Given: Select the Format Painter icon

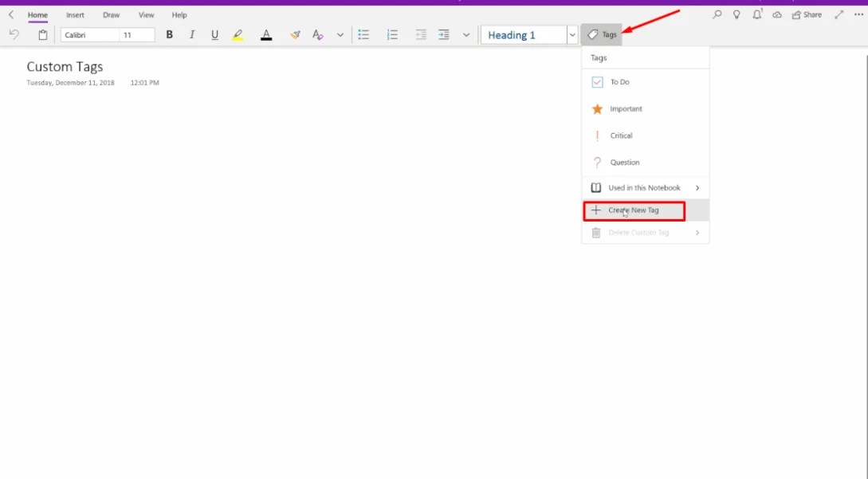Looking at the screenshot, I should click(294, 34).
